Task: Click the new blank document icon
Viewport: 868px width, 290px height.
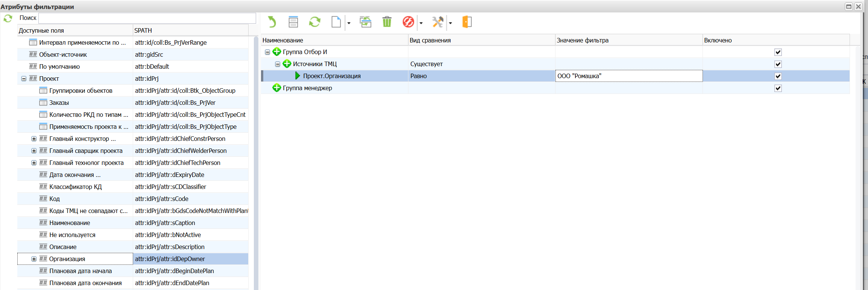Action: pos(336,22)
